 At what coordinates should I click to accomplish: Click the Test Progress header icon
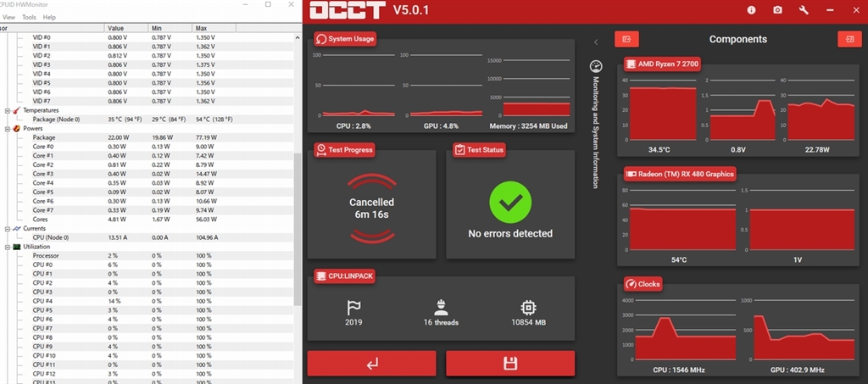[x=320, y=149]
